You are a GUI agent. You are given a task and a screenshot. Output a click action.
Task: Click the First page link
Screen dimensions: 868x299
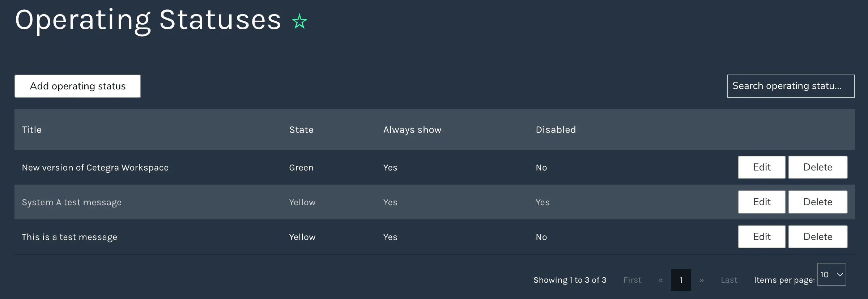click(632, 280)
